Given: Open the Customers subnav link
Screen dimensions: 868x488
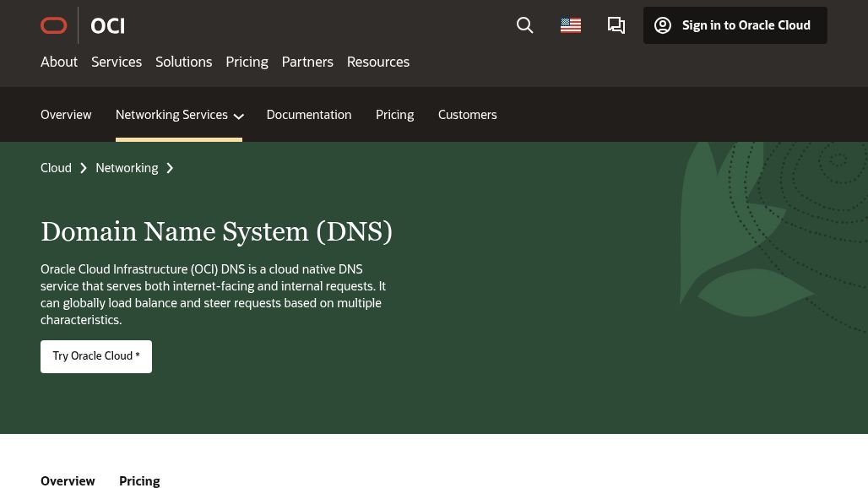Looking at the screenshot, I should tap(467, 115).
